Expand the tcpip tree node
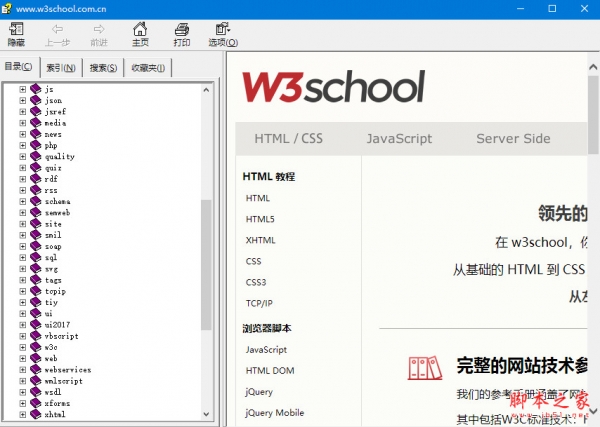 click(23, 291)
